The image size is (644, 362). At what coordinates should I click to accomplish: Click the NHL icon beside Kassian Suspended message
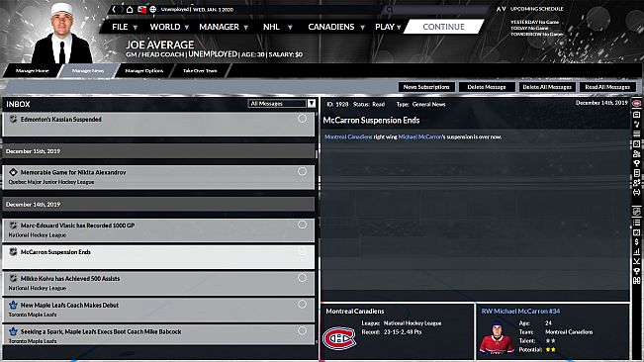point(13,119)
